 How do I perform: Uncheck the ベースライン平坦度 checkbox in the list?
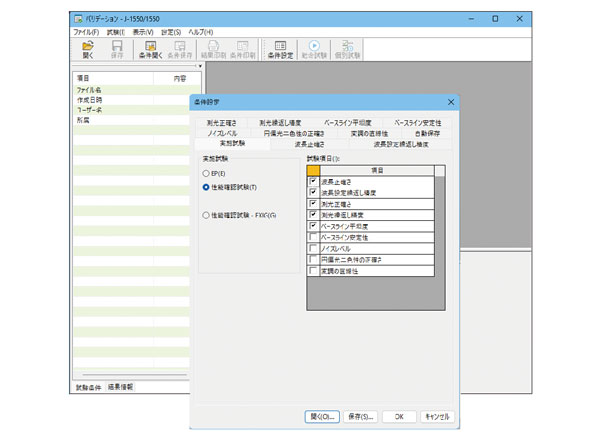click(313, 226)
